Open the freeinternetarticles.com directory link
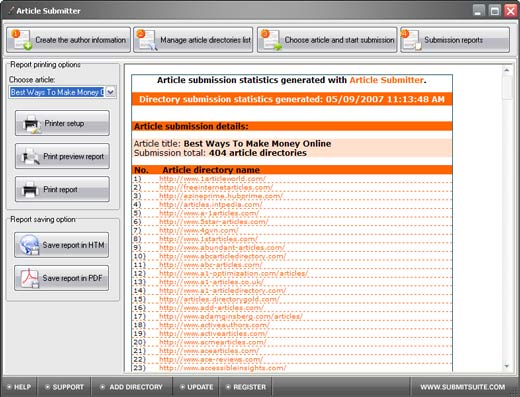 point(216,187)
